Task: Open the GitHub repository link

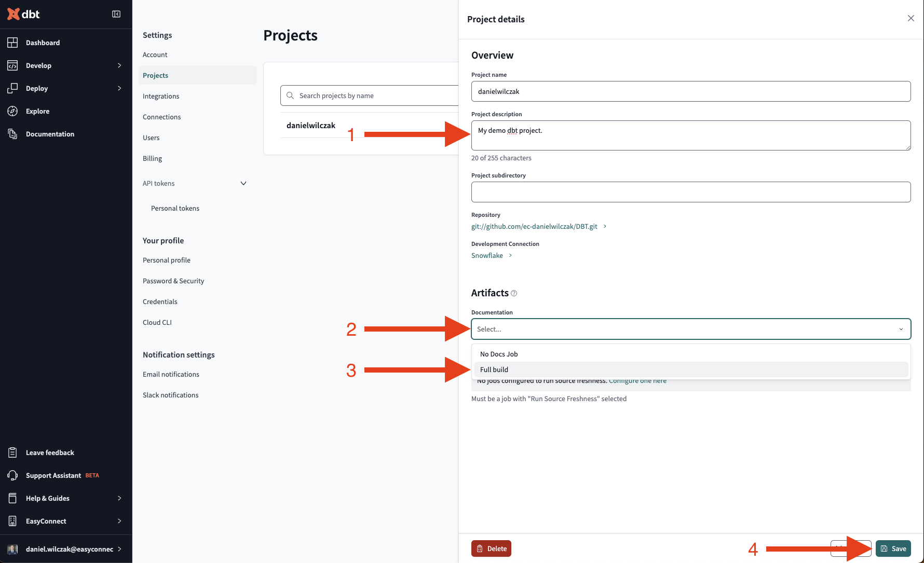Action: [534, 226]
